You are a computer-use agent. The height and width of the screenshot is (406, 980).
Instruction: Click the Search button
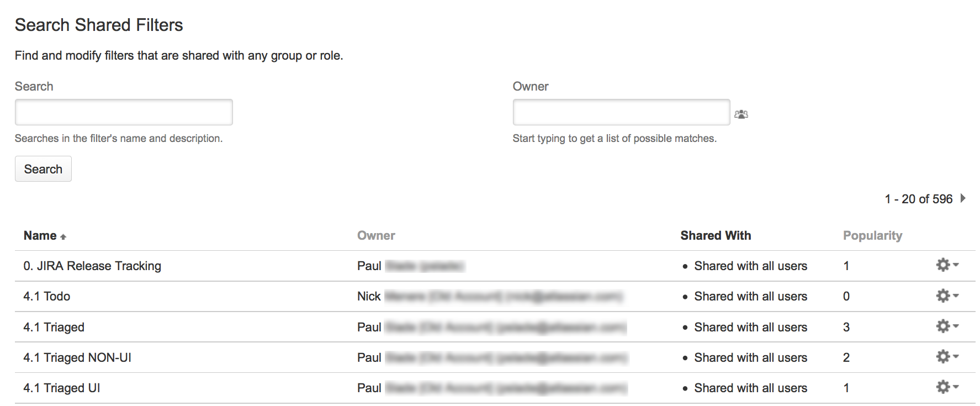[43, 169]
